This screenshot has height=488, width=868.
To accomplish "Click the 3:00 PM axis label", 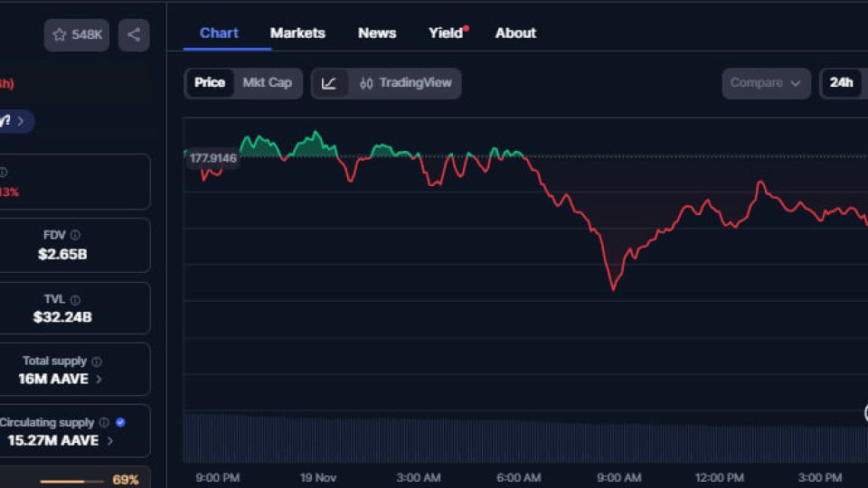I will coord(820,477).
